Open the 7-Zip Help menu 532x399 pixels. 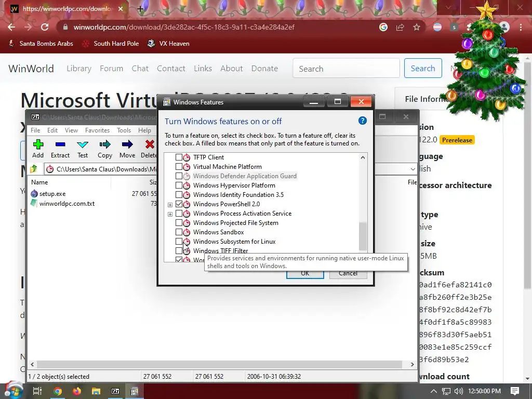144,130
